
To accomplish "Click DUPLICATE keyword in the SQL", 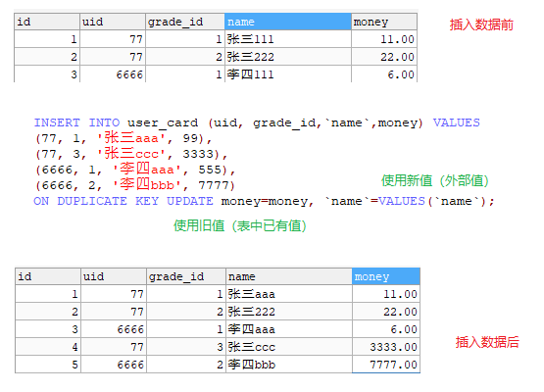I will pos(92,201).
